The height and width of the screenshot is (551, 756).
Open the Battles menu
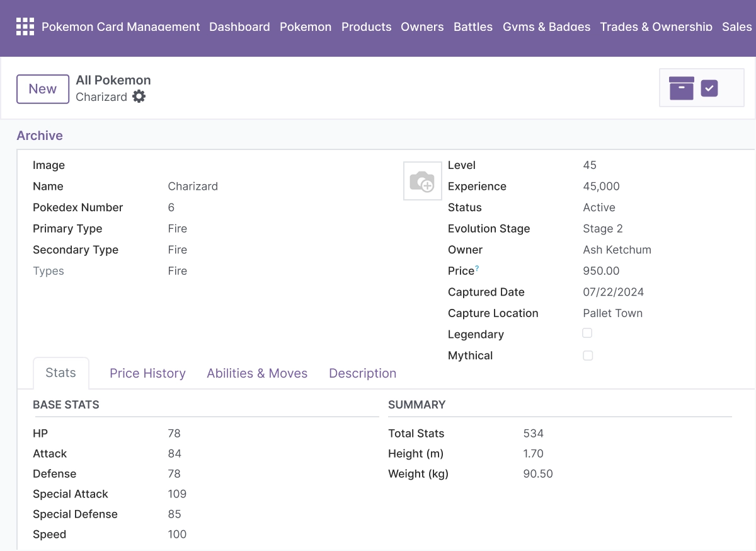pyautogui.click(x=473, y=26)
